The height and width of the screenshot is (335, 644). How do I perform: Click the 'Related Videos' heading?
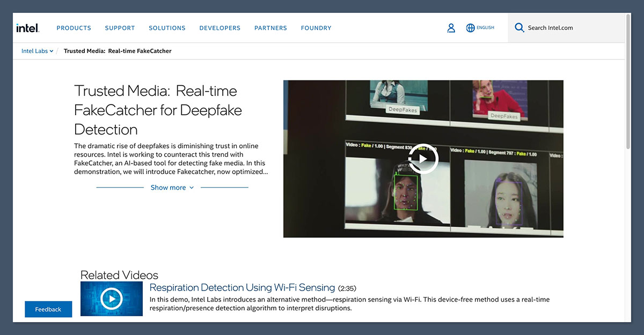119,275
